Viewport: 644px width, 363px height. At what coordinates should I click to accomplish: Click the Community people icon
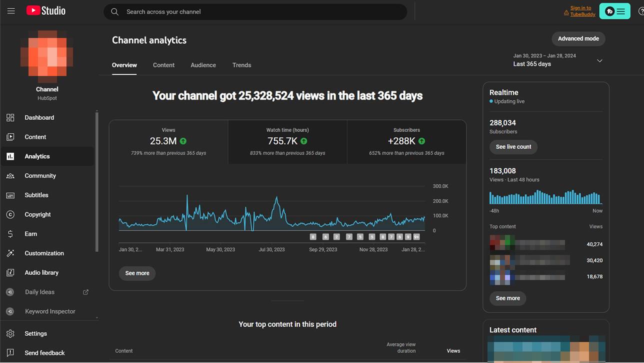pyautogui.click(x=10, y=176)
